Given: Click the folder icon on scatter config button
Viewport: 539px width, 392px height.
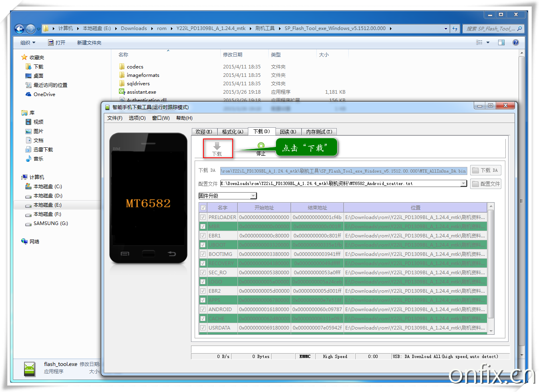Looking at the screenshot, I should (475, 184).
